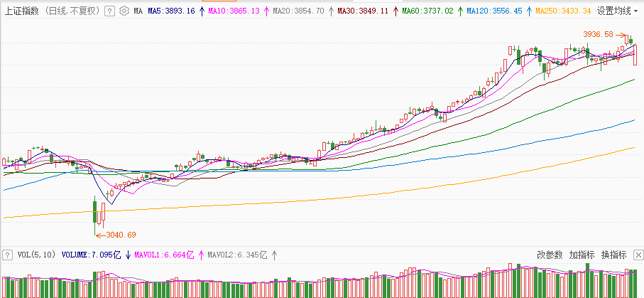Click the 上证指数 index title
The width and height of the screenshot is (644, 298).
coord(21,11)
